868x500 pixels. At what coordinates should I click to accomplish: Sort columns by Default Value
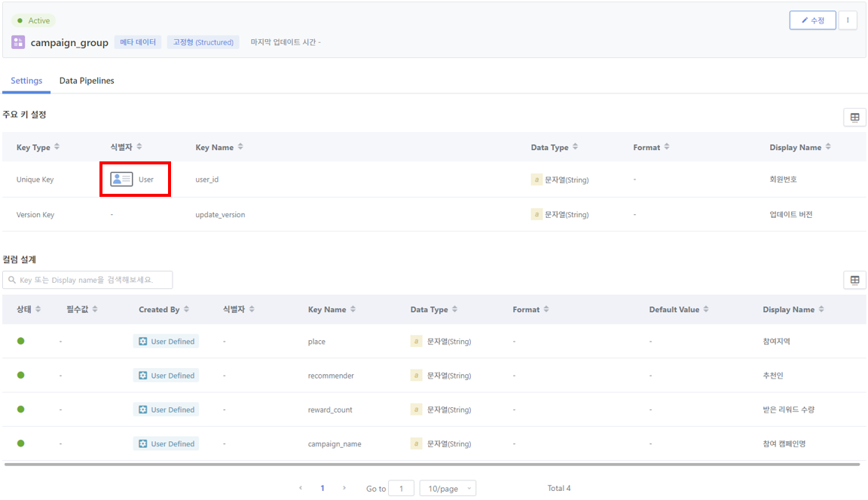click(x=706, y=309)
